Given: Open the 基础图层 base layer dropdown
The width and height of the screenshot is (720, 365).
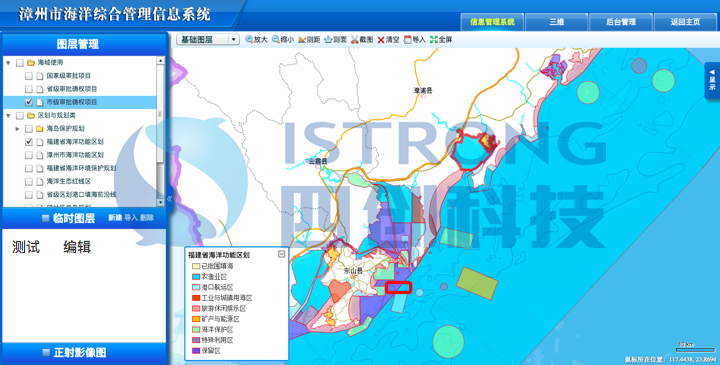Looking at the screenshot, I should [x=208, y=39].
